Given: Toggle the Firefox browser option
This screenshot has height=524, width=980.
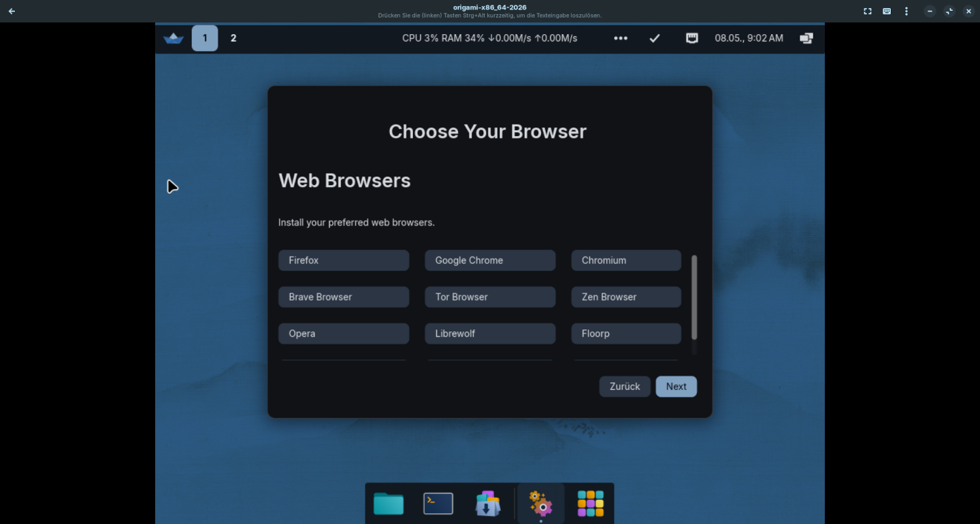Looking at the screenshot, I should click(344, 260).
